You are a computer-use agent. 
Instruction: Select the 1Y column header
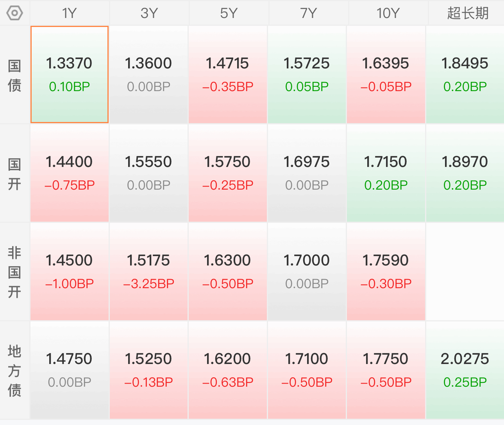[70, 13]
